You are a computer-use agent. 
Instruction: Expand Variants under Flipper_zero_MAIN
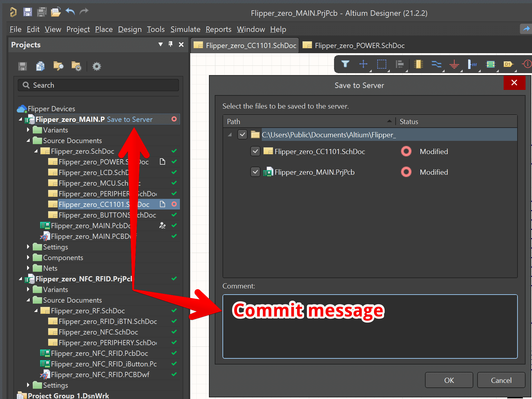[x=28, y=130]
